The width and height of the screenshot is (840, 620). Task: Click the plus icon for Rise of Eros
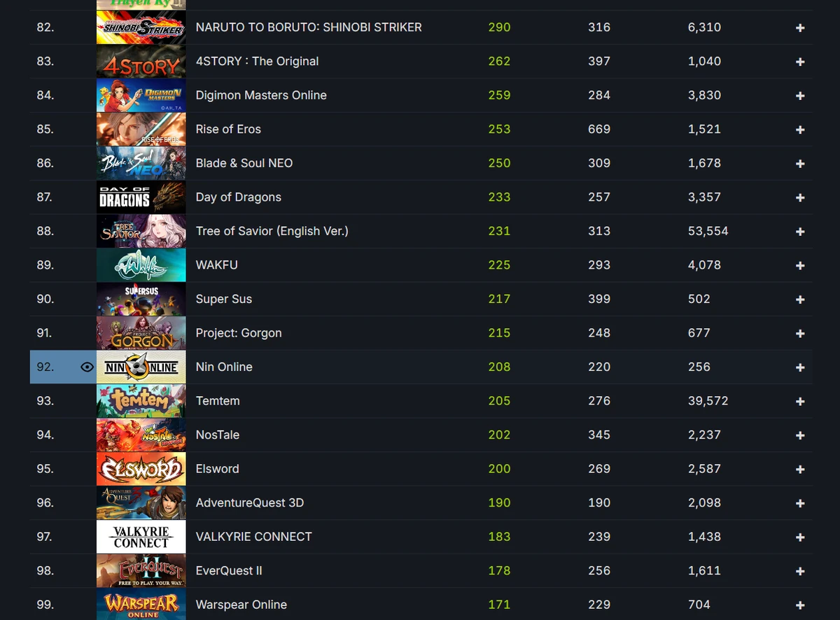800,129
